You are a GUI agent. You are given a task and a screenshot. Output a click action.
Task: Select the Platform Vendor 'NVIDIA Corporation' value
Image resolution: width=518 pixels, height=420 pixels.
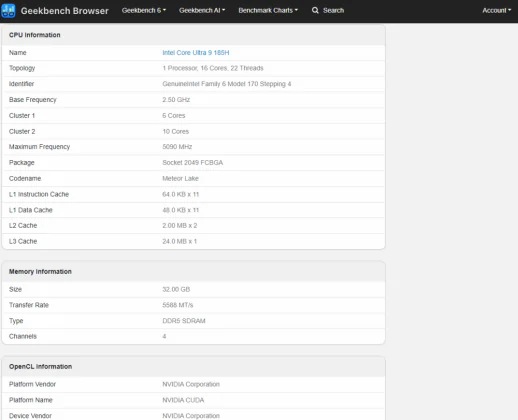[x=191, y=384]
